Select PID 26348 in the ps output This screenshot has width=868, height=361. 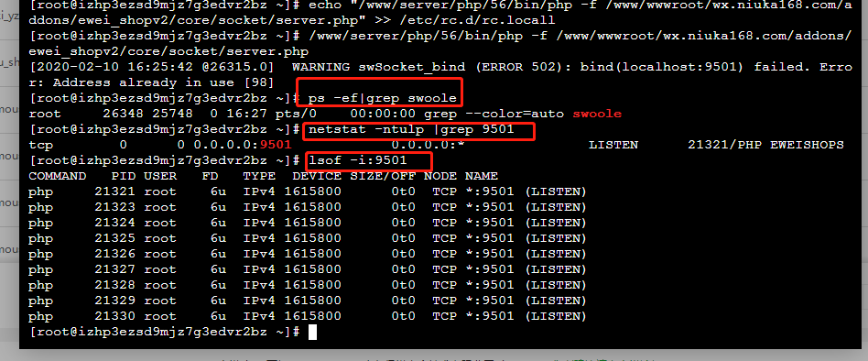coord(123,114)
